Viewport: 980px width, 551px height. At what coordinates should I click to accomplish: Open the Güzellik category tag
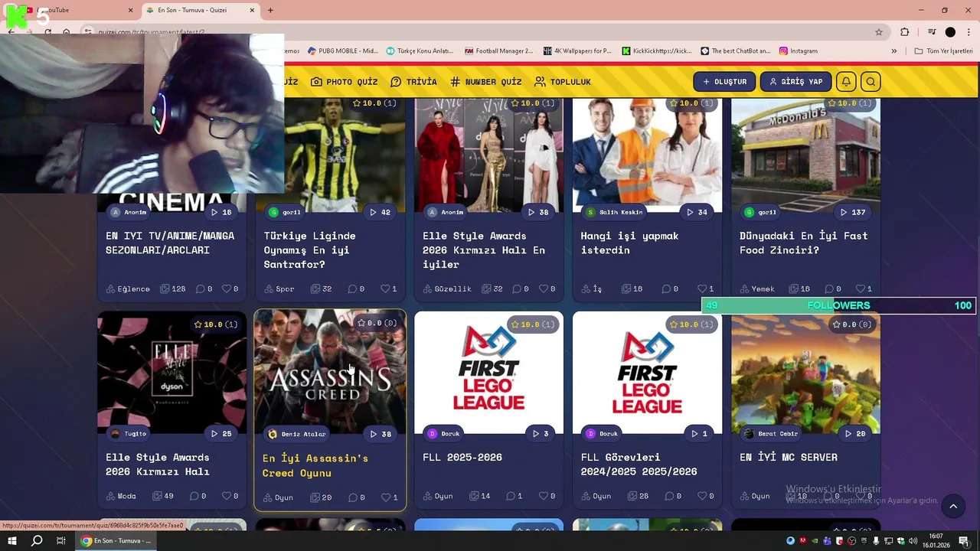[447, 289]
